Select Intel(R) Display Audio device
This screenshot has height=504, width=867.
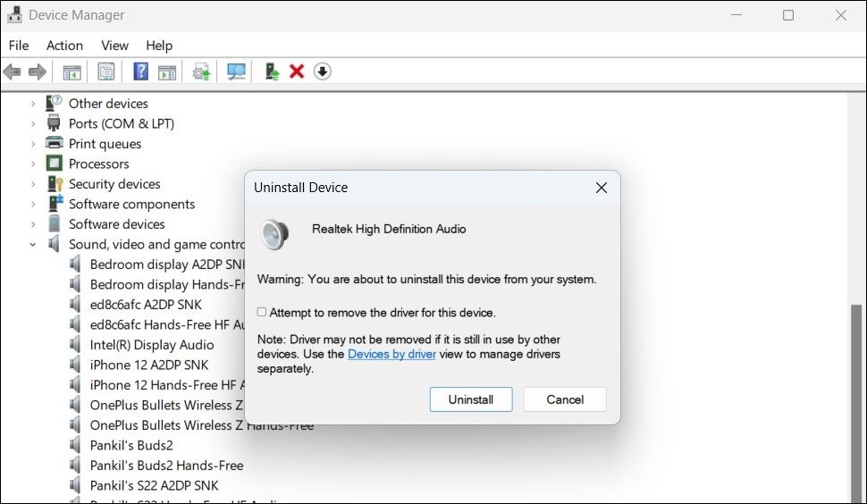[152, 345]
